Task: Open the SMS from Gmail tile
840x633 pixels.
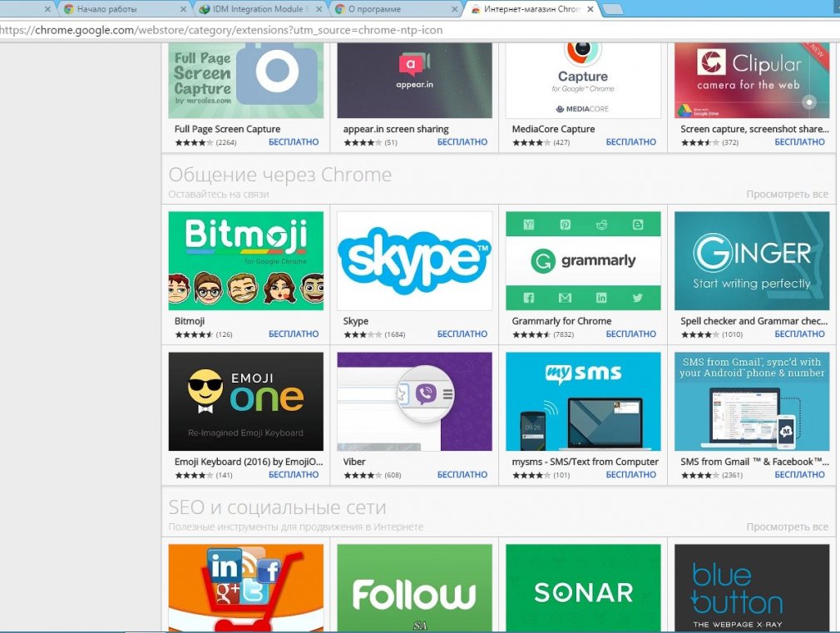Action: (x=752, y=402)
